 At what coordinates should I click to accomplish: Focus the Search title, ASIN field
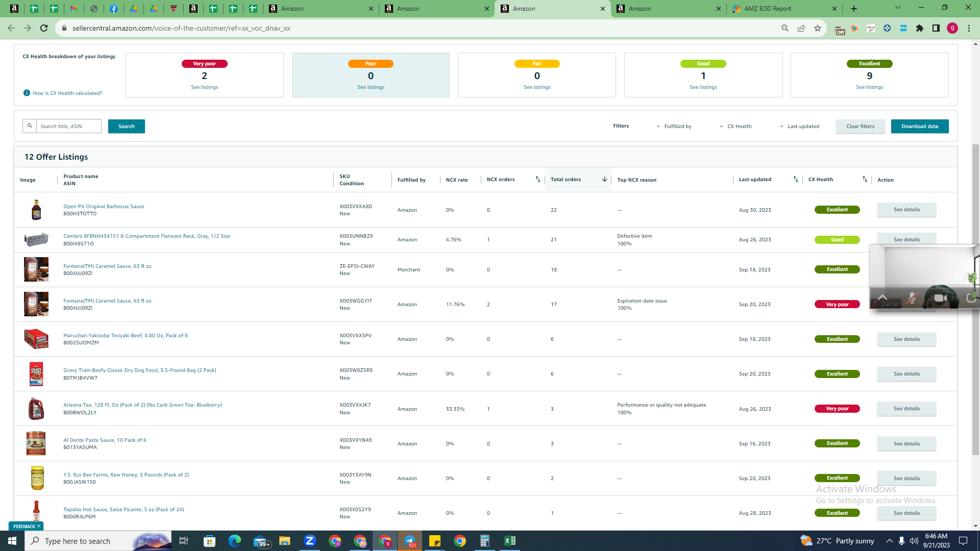(68, 126)
